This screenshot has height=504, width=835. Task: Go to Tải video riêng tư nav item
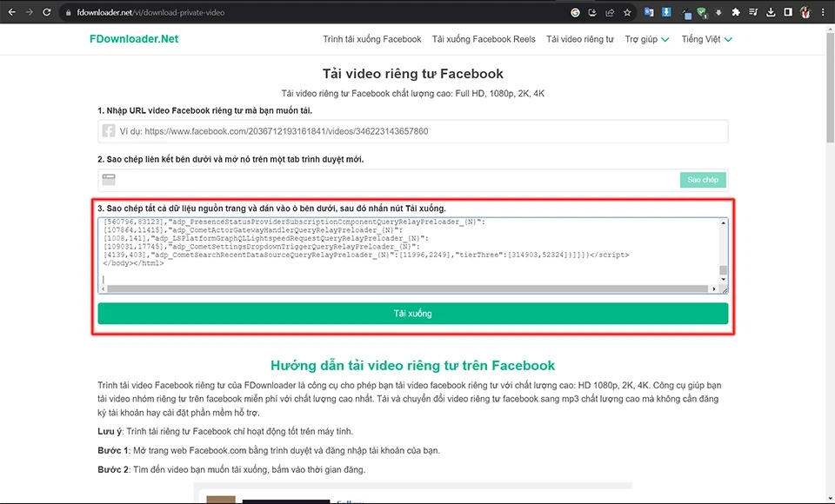coord(580,39)
